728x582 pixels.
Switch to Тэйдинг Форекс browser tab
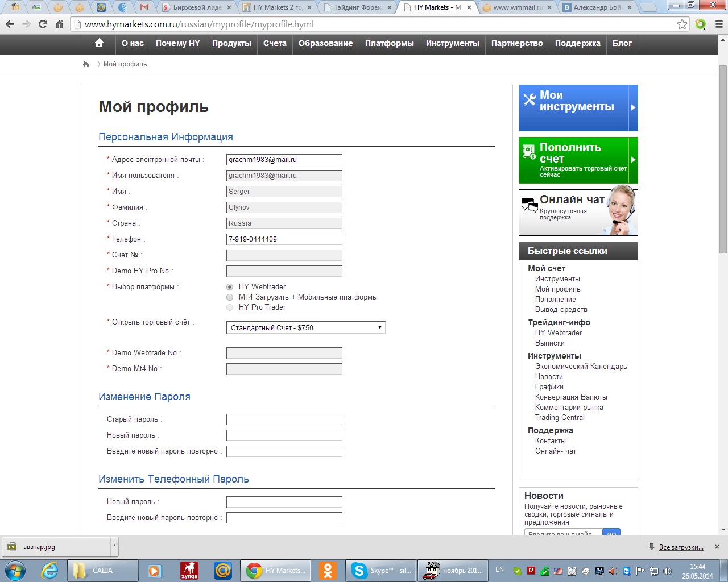coord(358,7)
